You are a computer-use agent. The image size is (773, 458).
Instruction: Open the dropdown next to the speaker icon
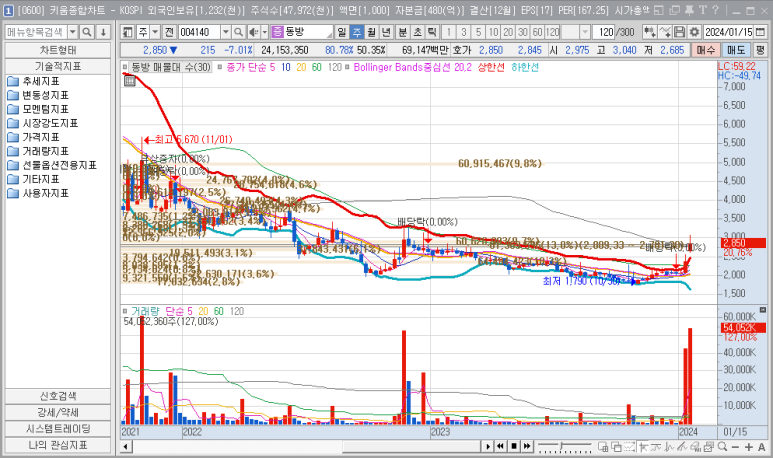(264, 33)
